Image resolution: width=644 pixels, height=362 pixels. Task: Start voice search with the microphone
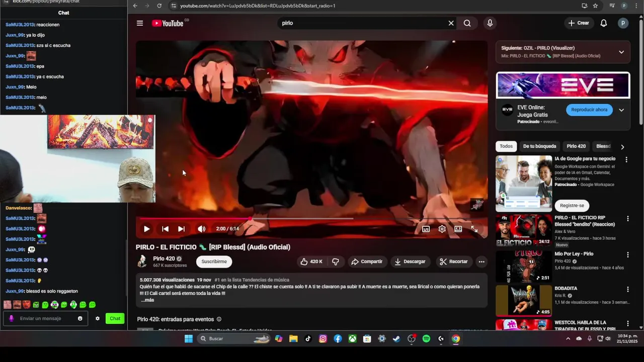(490, 23)
